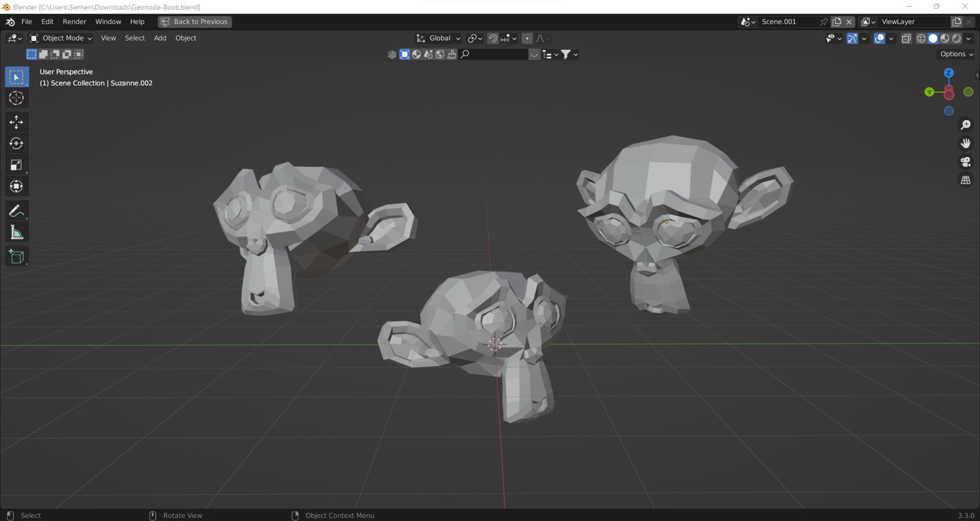Viewport: 980px width, 521px height.
Task: Activate the Annotate pencil tool
Action: [17, 211]
